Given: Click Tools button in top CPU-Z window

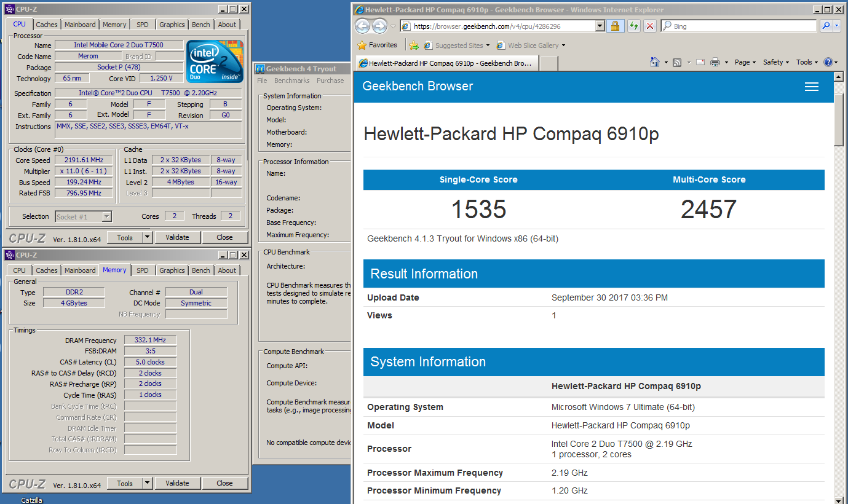Looking at the screenshot, I should click(125, 237).
